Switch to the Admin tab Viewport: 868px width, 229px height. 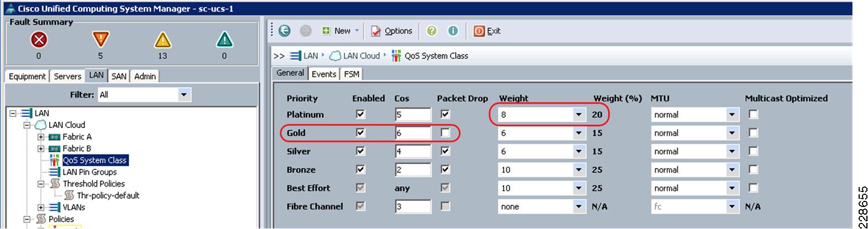point(145,76)
